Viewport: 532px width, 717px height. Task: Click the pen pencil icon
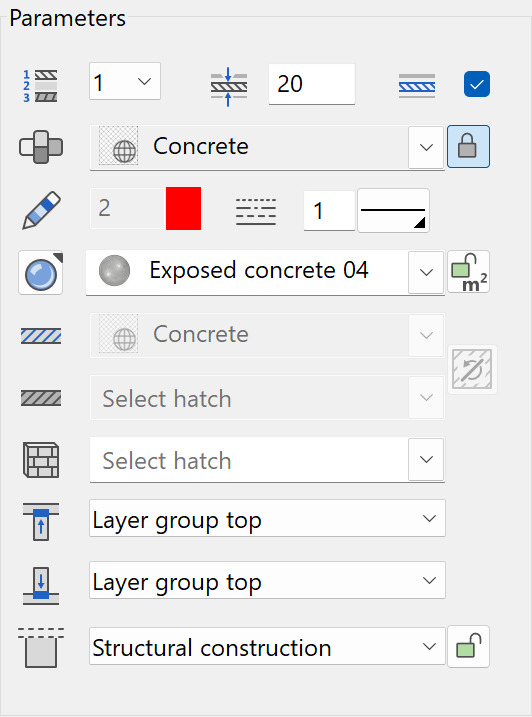click(x=41, y=210)
